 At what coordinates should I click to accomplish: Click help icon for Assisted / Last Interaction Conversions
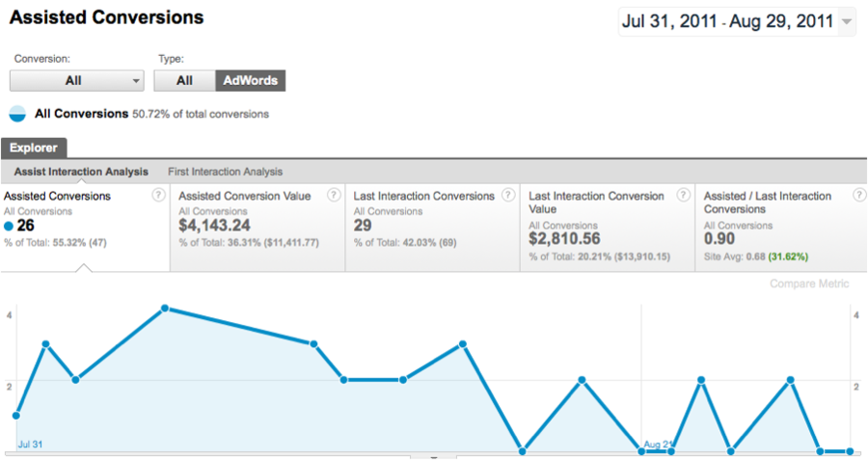click(855, 195)
